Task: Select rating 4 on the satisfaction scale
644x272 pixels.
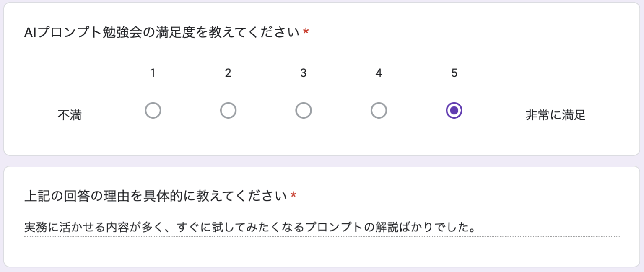Action: tap(379, 110)
